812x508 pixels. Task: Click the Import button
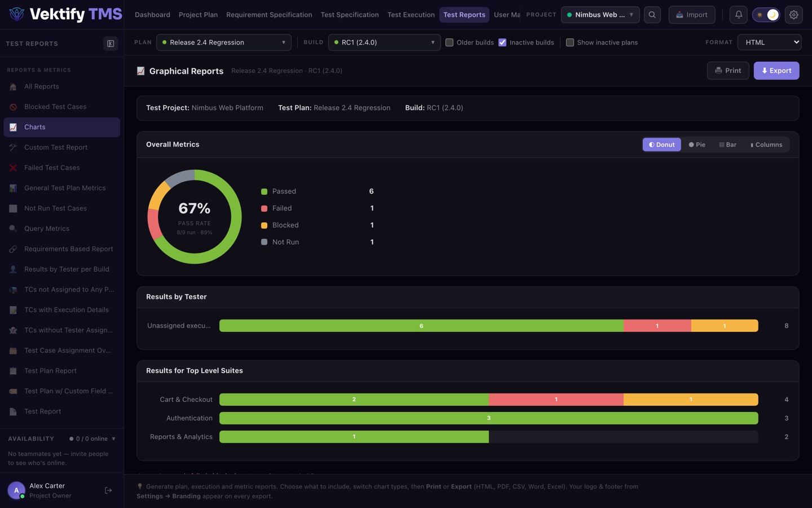[692, 15]
